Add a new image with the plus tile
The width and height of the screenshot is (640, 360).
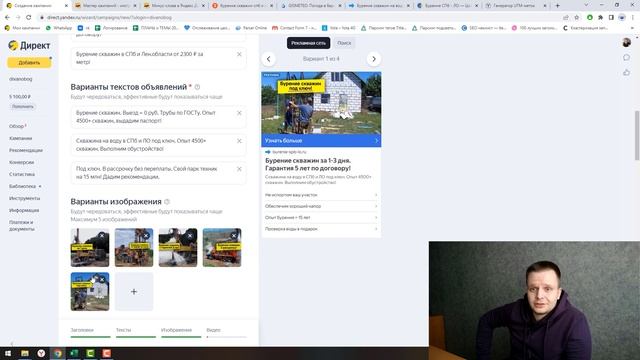pos(134,291)
